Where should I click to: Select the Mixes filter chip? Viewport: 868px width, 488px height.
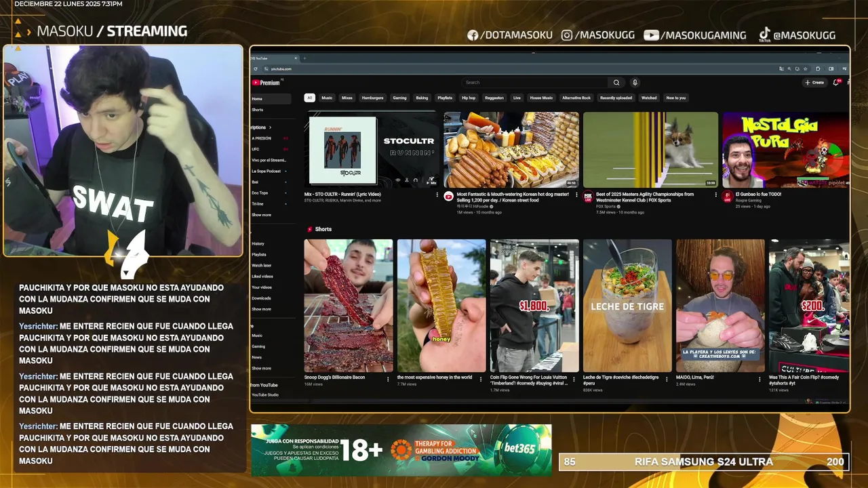(347, 98)
